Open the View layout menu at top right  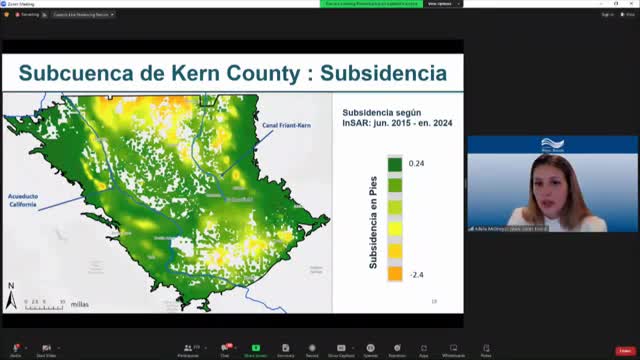pyautogui.click(x=628, y=15)
